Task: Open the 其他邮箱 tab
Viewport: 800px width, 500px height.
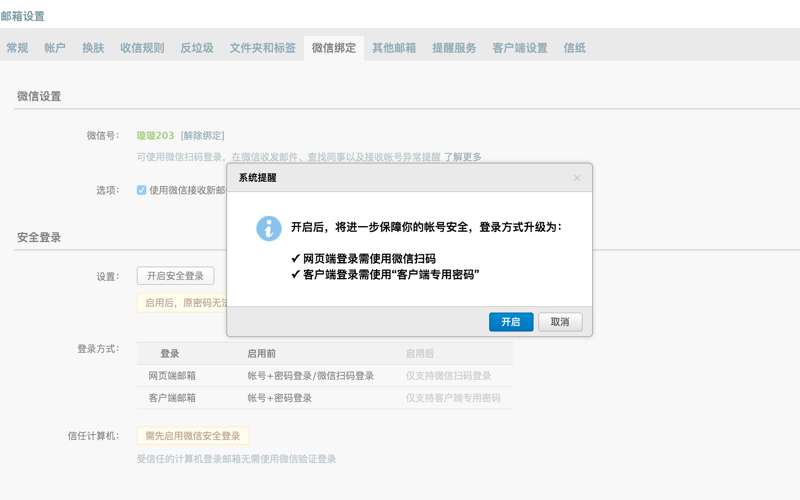Action: (x=394, y=48)
